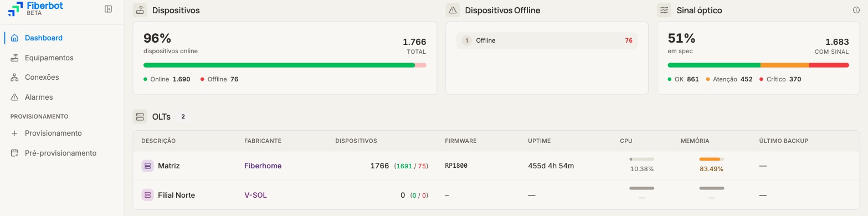This screenshot has height=216, width=868.
Task: Open the Filial Norte OLT entry
Action: tap(176, 195)
